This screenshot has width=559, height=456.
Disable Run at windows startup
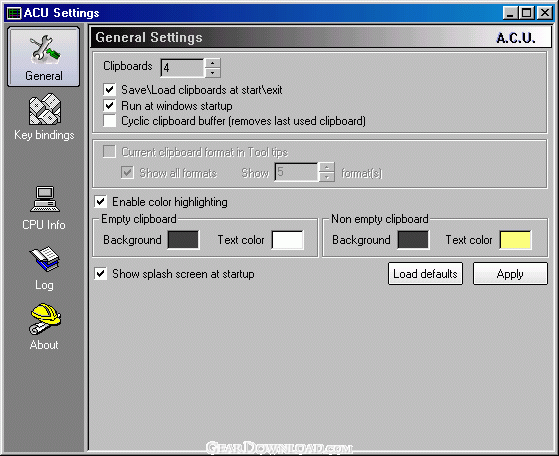(x=109, y=106)
